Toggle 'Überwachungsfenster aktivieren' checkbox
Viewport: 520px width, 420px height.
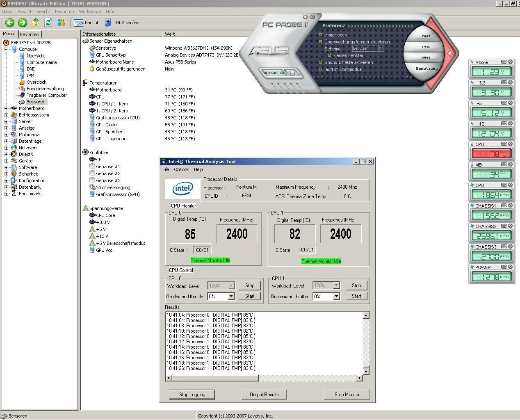[321, 42]
